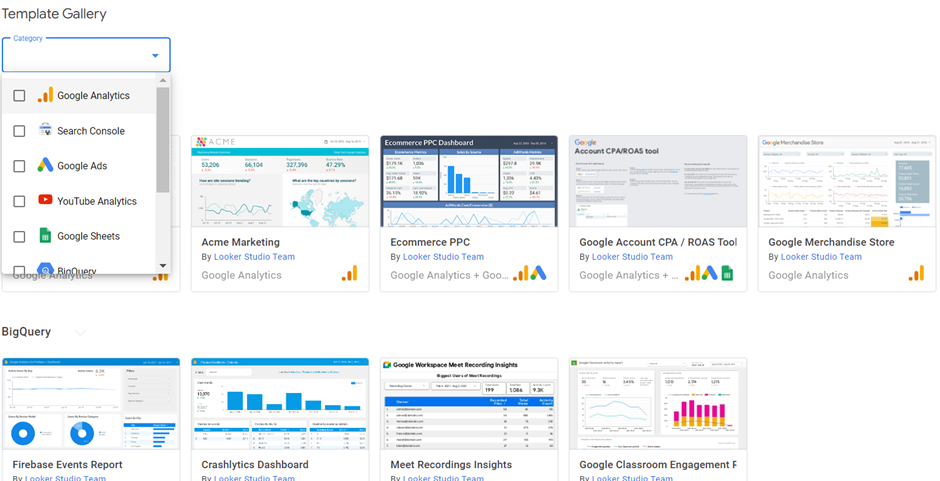Click the Google Sheets green icon
The width and height of the screenshot is (940, 481).
point(45,236)
